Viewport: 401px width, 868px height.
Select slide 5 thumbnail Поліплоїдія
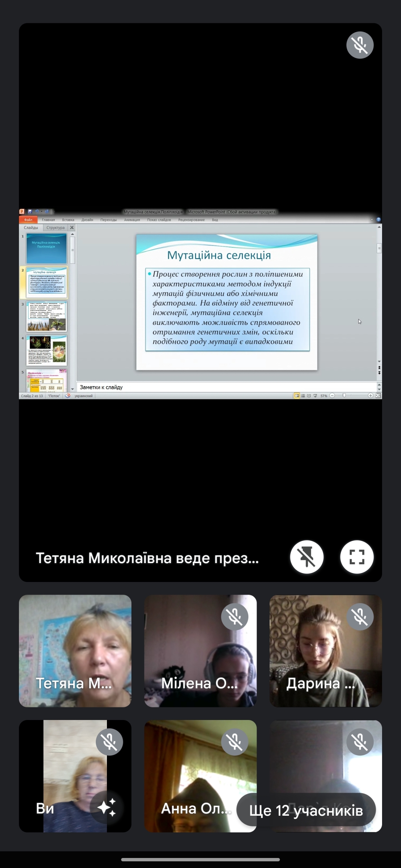(46, 380)
